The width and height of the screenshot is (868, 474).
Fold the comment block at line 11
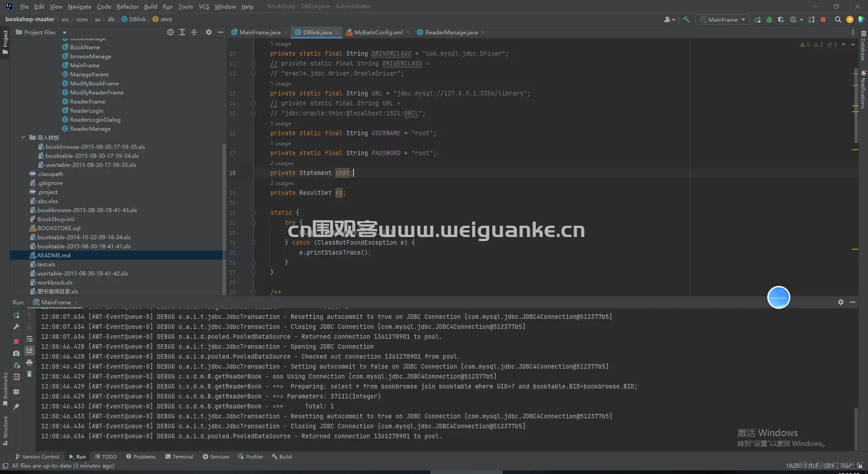pyautogui.click(x=253, y=63)
